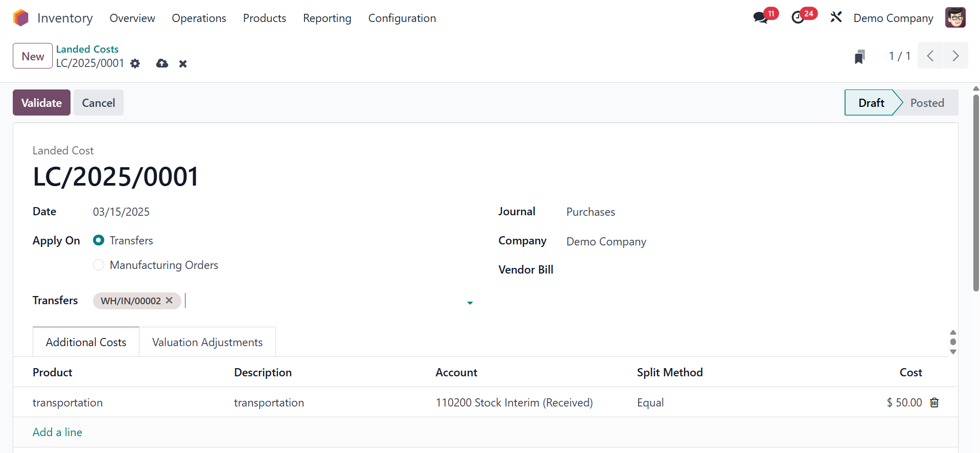
Task: Switch to the Valuation Adjustments tab
Action: [207, 342]
